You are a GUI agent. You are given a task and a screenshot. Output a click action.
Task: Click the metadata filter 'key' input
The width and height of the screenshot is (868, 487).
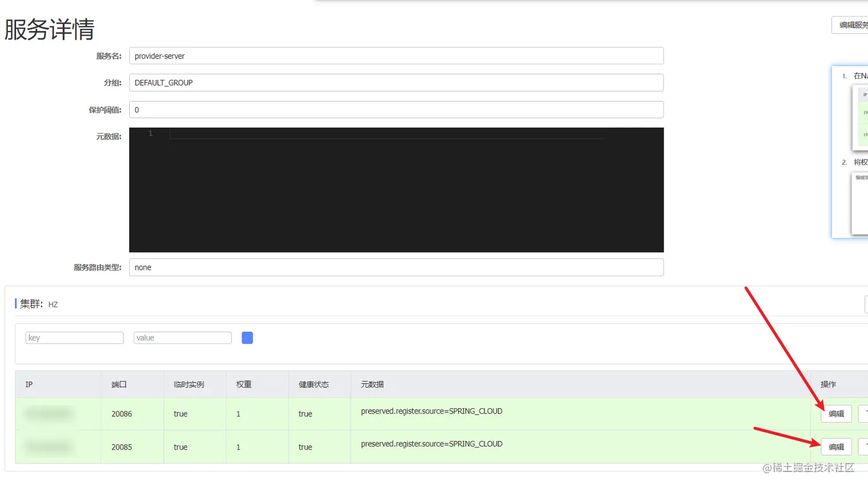75,338
